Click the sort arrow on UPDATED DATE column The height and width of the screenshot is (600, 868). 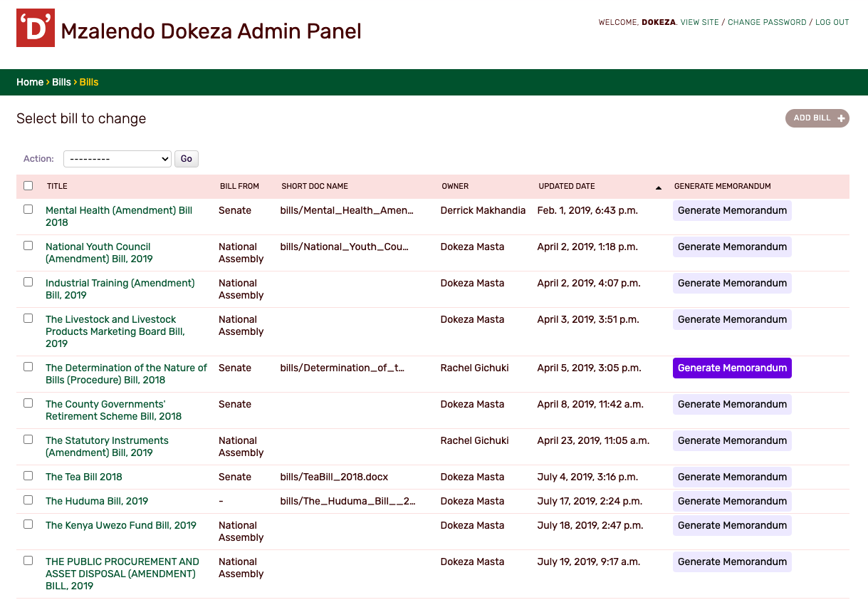[x=659, y=186]
